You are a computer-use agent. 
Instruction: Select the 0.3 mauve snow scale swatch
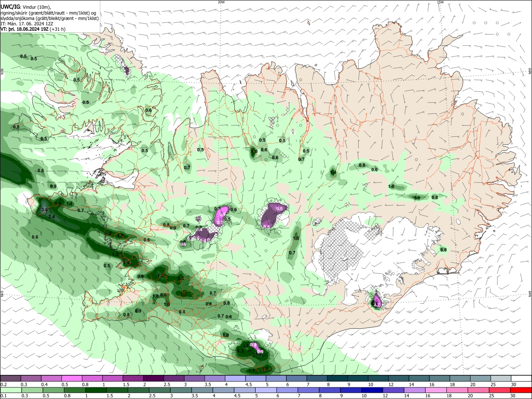coord(31,379)
